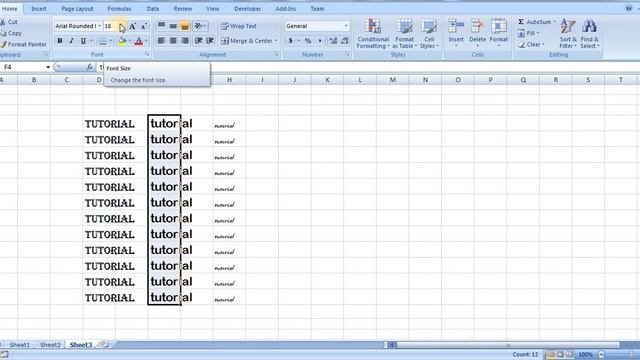The image size is (640, 360).
Task: Apply the Borders button
Action: coord(102,41)
